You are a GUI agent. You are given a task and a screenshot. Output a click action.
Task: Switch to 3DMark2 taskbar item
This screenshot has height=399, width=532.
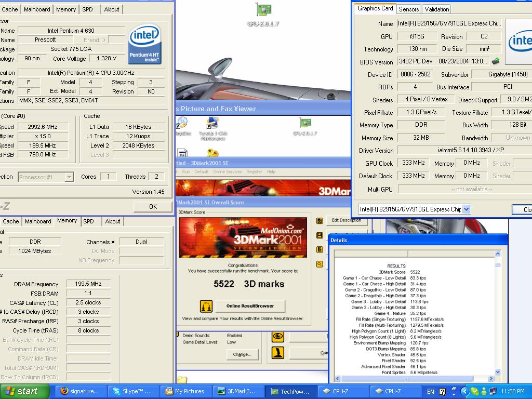(238, 391)
